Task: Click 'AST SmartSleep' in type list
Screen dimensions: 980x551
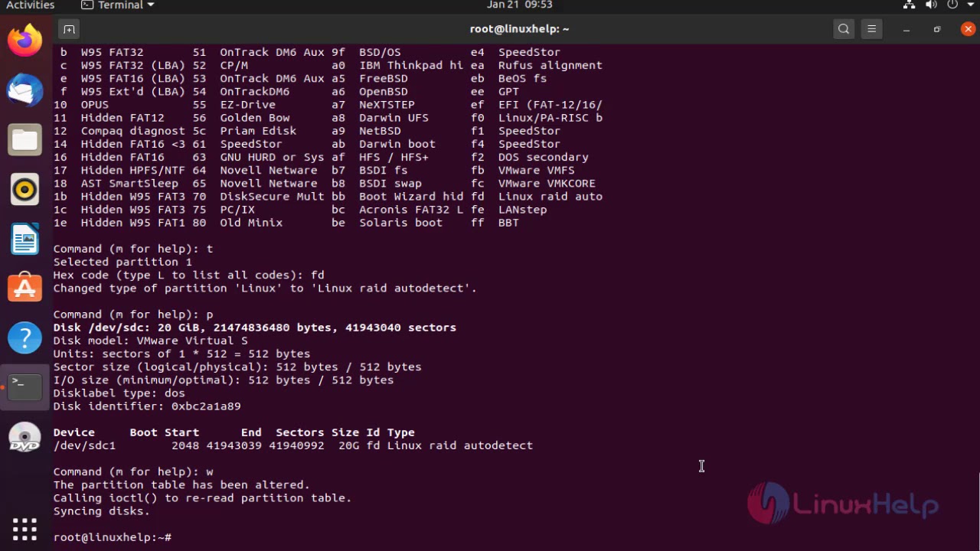Action: [129, 184]
